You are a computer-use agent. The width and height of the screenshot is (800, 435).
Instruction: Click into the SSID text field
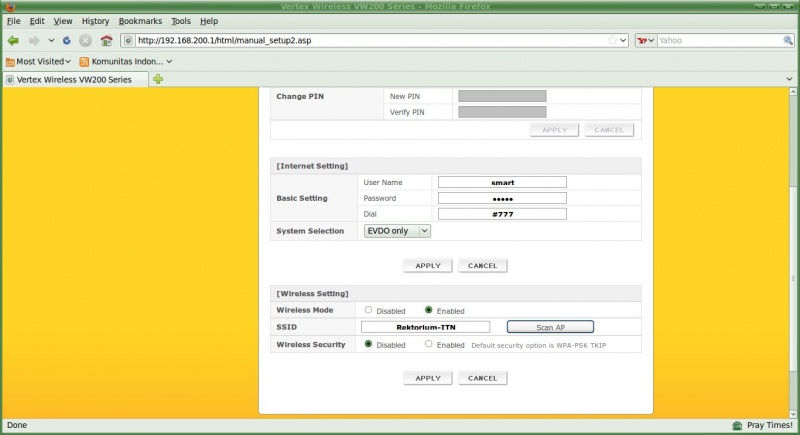click(x=425, y=327)
